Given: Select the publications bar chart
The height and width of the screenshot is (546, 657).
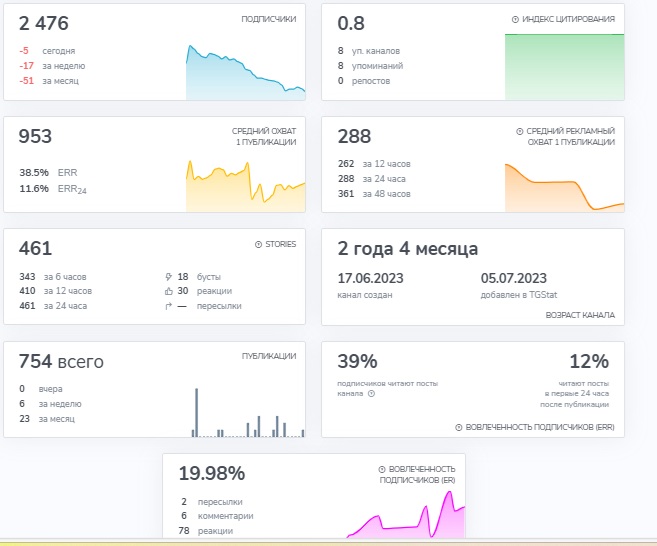Looking at the screenshot, I should pyautogui.click(x=245, y=412).
